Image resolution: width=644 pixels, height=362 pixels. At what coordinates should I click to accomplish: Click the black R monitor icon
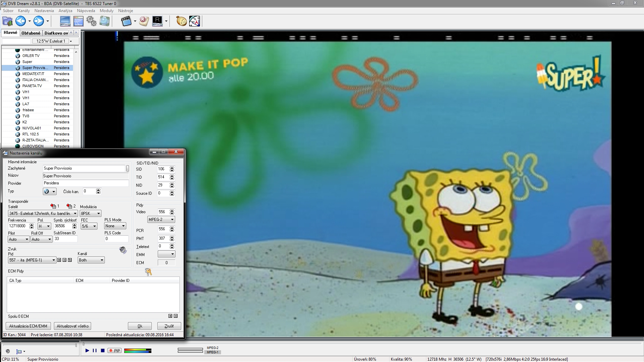click(157, 21)
